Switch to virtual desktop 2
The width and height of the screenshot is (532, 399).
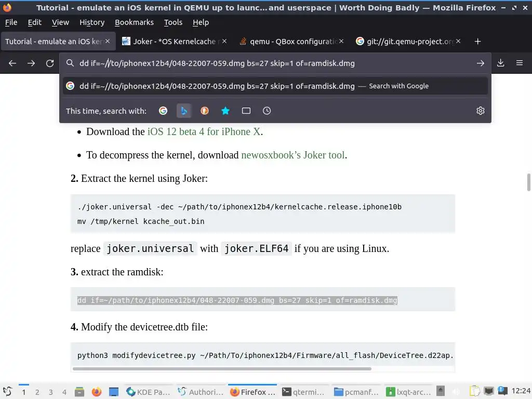tap(37, 392)
